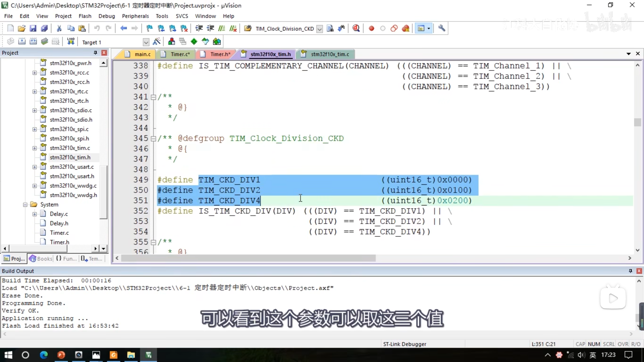Click the Toggle Bookmark flag icon
This screenshot has width=644, height=362.
tap(149, 28)
